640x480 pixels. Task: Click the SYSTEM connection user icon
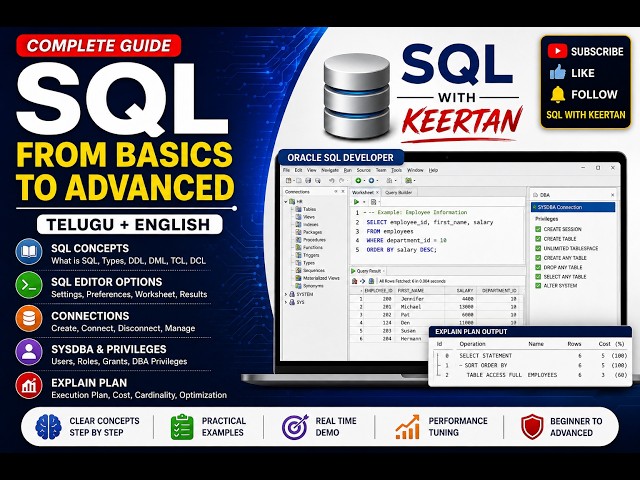292,294
